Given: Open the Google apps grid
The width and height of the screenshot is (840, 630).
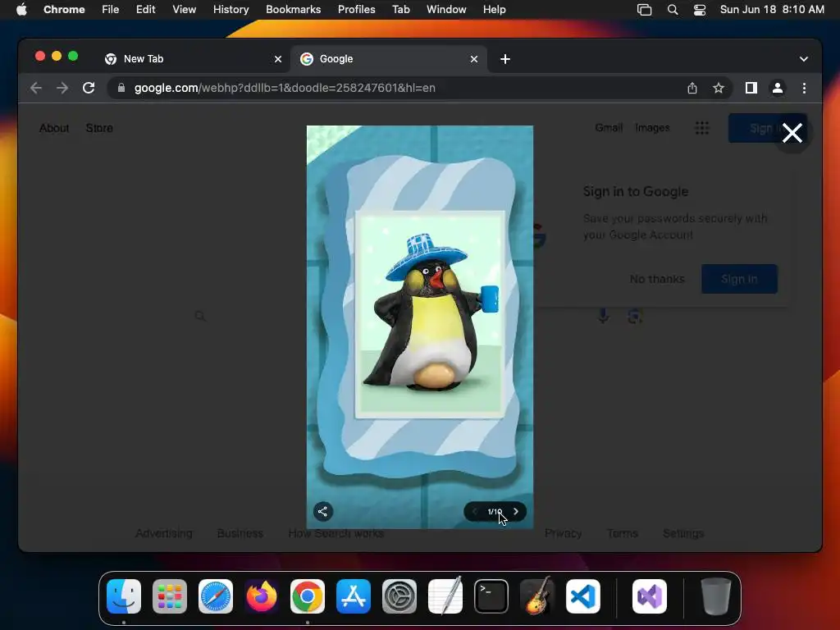Looking at the screenshot, I should [x=702, y=128].
